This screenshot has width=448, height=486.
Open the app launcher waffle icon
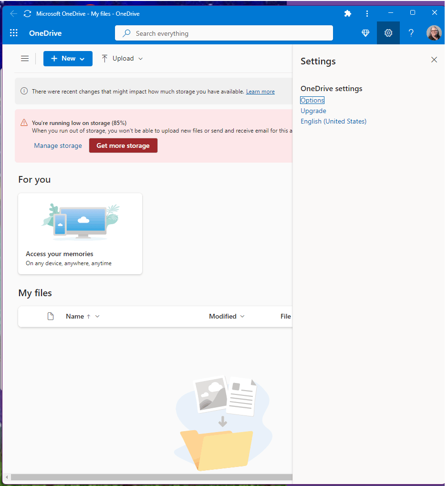click(x=14, y=33)
